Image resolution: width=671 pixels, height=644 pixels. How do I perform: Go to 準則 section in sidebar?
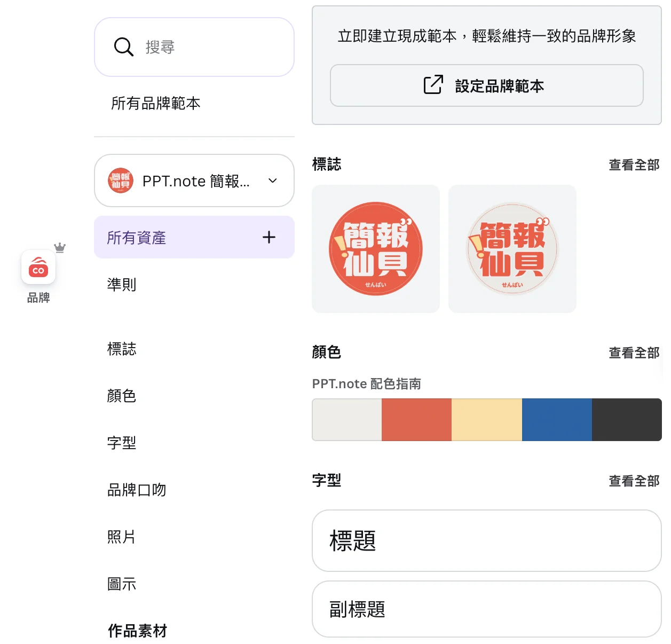122,284
